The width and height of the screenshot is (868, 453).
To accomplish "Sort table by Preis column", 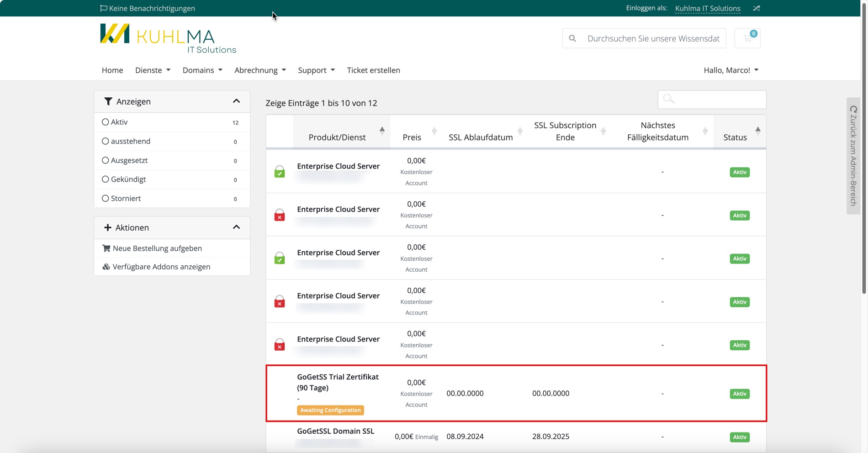I will tap(415, 132).
